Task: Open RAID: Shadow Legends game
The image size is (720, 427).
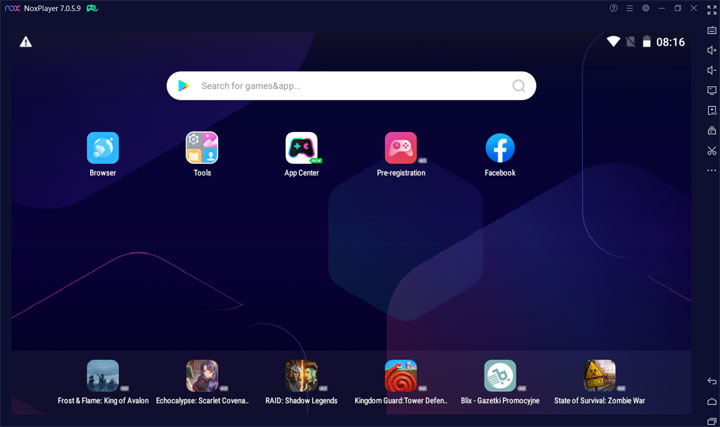Action: [301, 376]
